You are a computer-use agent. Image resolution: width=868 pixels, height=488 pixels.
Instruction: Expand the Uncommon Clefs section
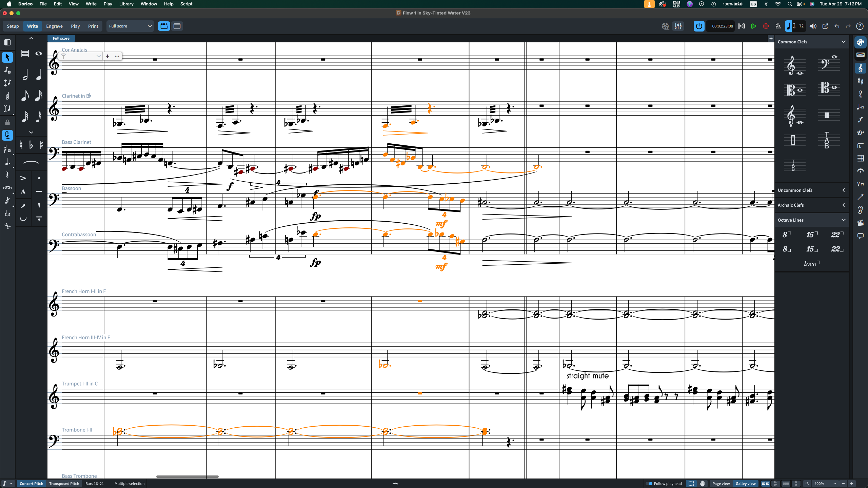point(843,190)
